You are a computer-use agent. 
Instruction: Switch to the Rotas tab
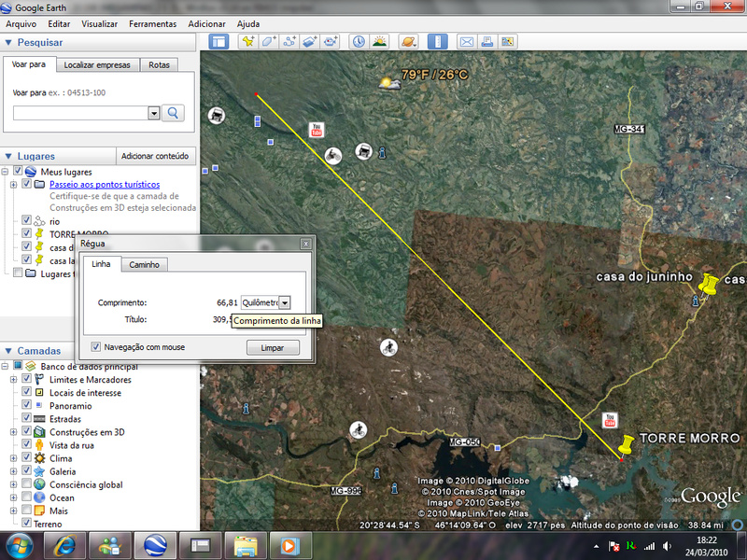click(x=159, y=64)
